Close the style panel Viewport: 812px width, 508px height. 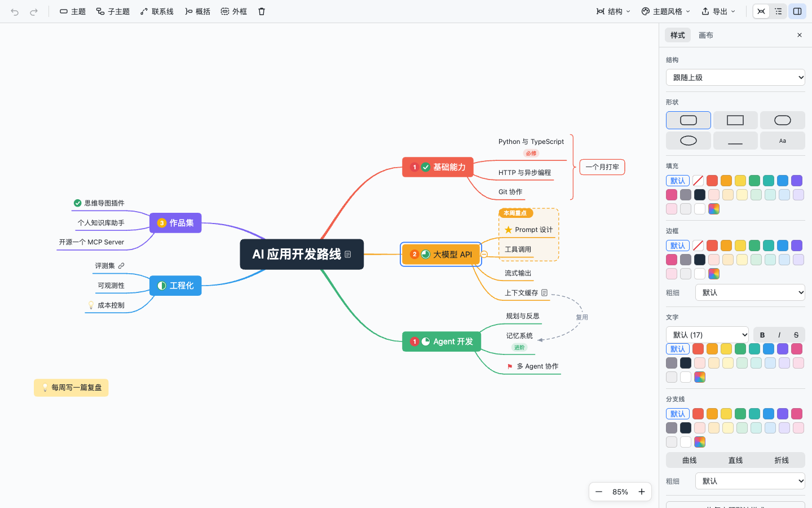coord(800,35)
